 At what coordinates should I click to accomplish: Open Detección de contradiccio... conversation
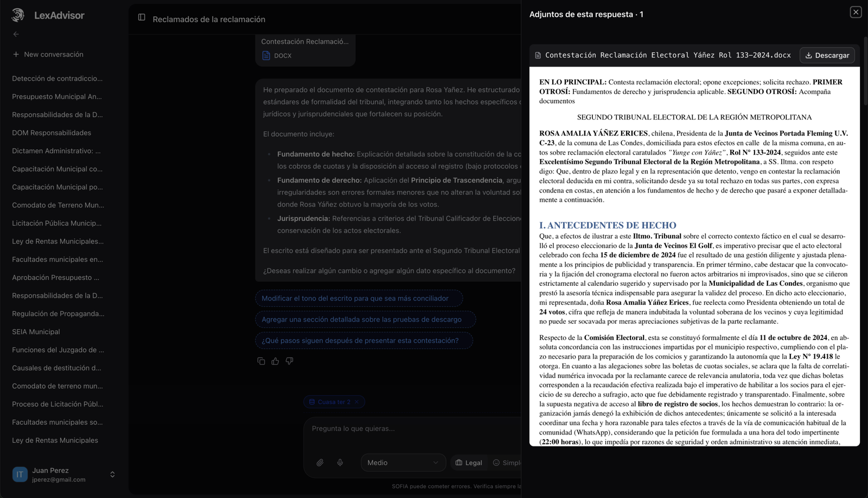point(58,79)
